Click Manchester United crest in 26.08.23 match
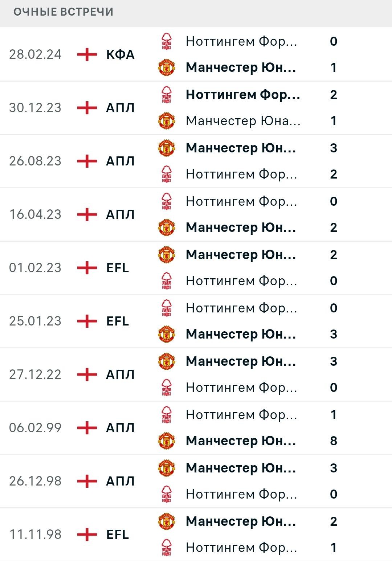 click(167, 148)
